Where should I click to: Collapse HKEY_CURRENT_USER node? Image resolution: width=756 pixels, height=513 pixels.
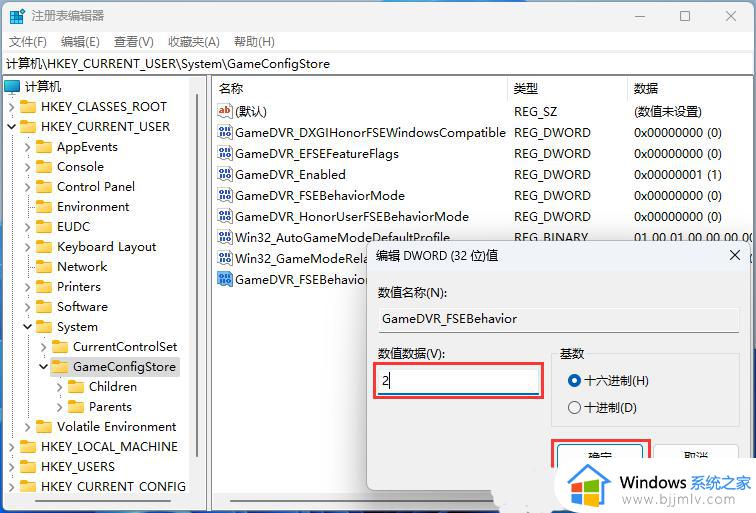[12, 127]
